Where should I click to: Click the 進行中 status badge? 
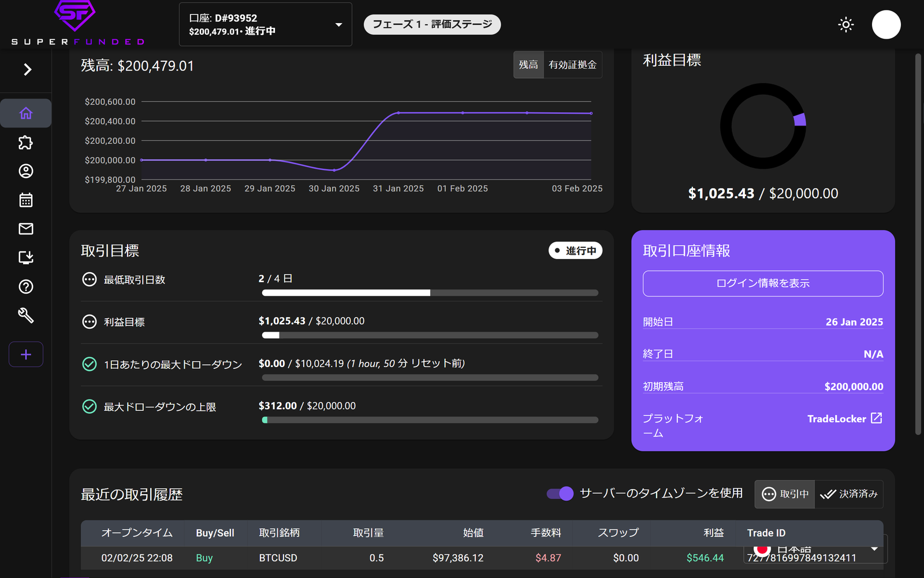[575, 251]
